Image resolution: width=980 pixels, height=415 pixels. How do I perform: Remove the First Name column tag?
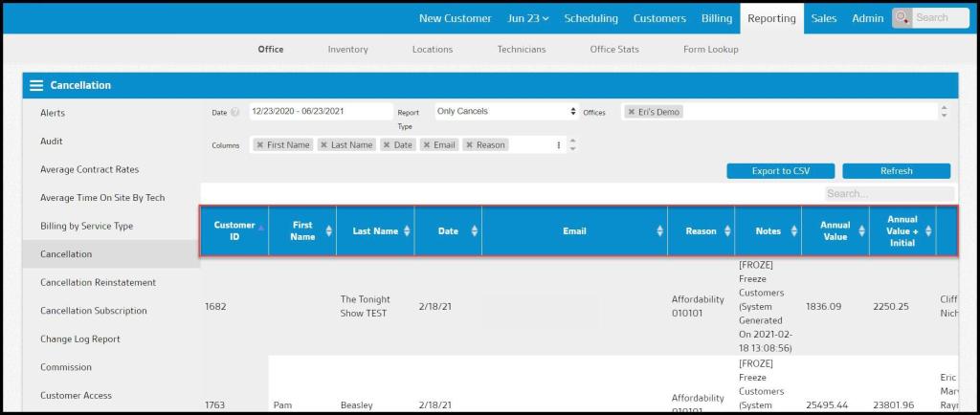pyautogui.click(x=260, y=145)
